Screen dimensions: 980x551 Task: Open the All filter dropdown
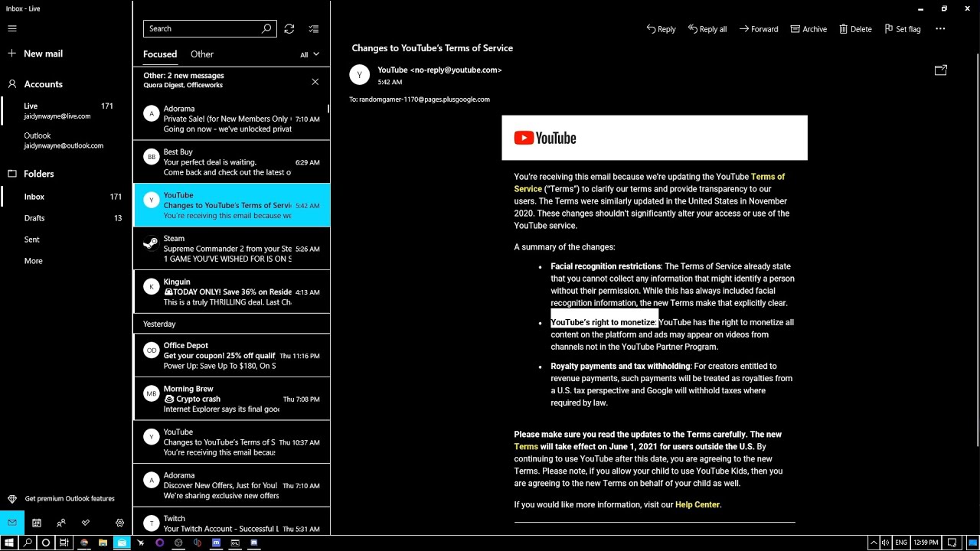(x=309, y=54)
